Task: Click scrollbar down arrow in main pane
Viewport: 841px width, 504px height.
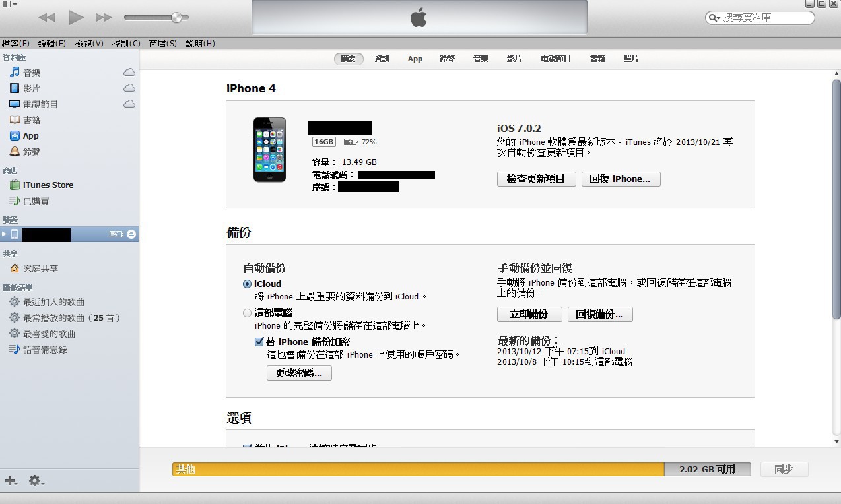Action: tap(836, 441)
